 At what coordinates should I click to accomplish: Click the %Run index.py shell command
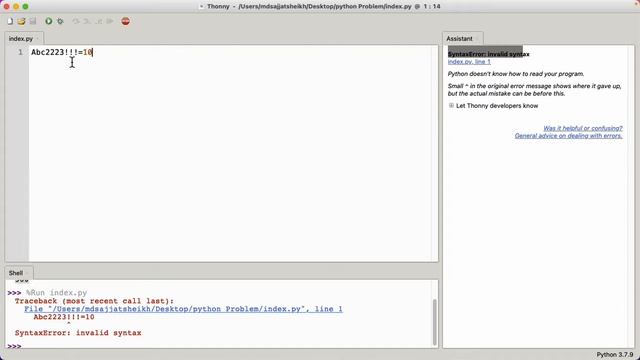point(56,293)
